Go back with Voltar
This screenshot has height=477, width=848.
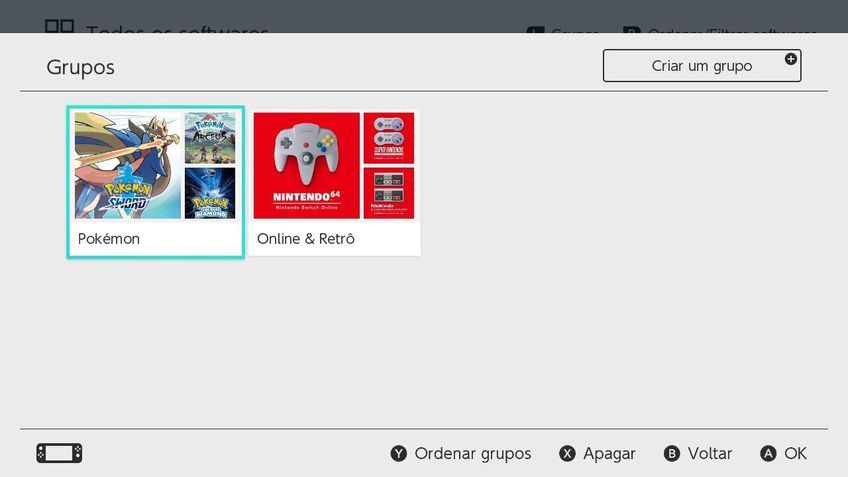tap(698, 453)
